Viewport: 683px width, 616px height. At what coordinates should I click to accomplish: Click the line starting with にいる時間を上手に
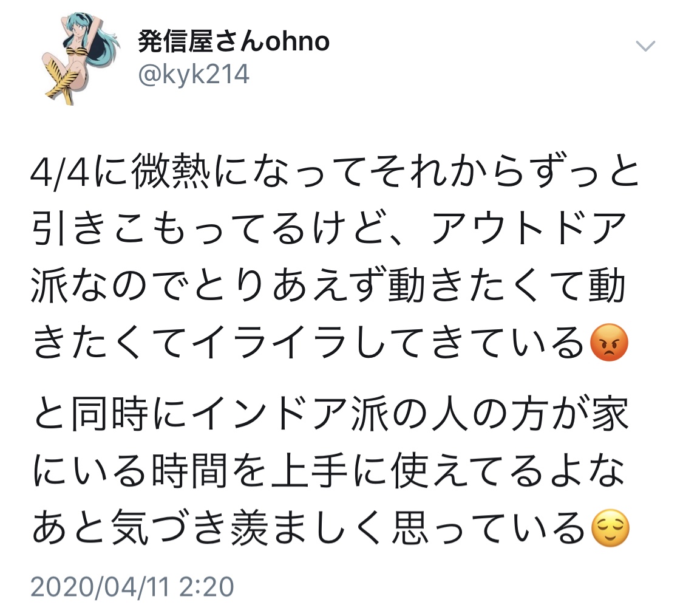point(329,471)
